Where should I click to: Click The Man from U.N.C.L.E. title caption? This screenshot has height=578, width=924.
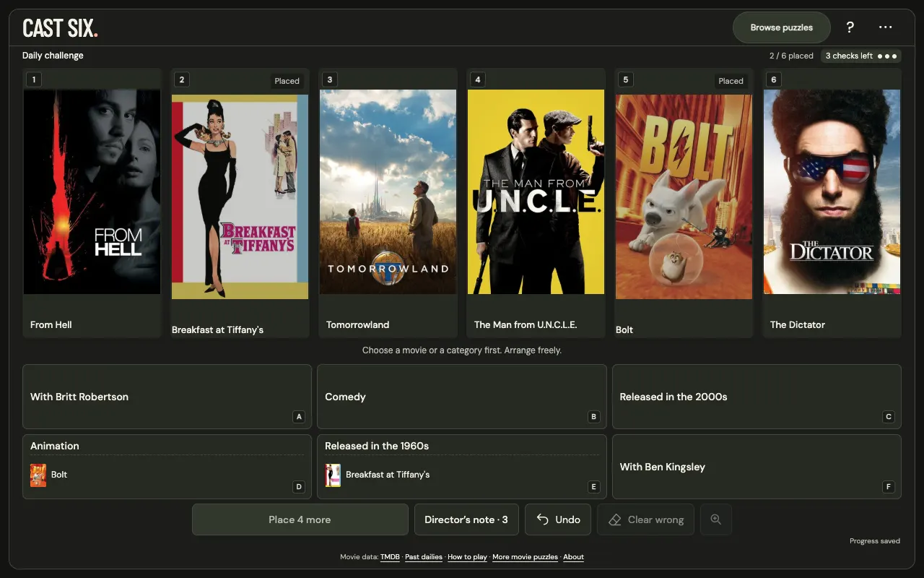click(x=526, y=324)
